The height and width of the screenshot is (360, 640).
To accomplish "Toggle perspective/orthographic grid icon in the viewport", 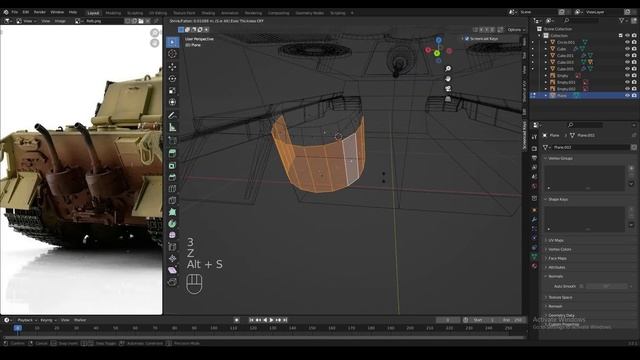I will 448,99.
